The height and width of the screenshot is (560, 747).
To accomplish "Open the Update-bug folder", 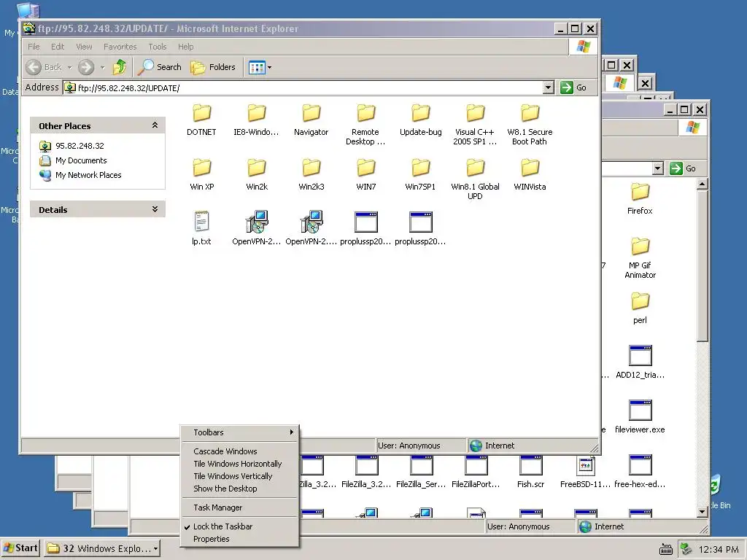I will 421,120.
